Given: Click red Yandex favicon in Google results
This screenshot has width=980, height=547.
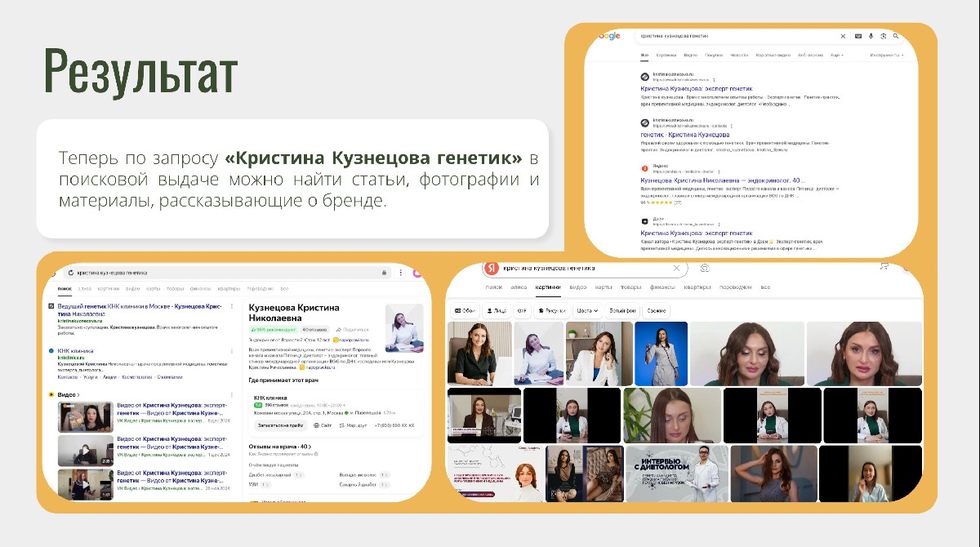Looking at the screenshot, I should pos(645,168).
